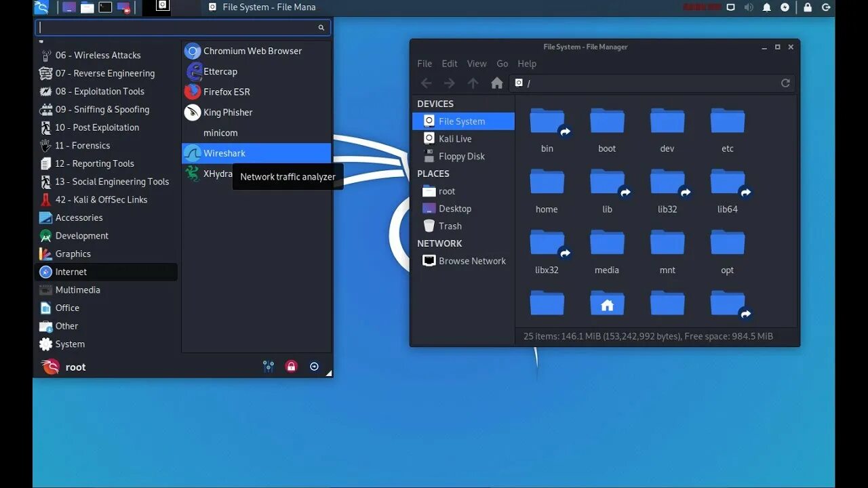The height and width of the screenshot is (488, 868).
Task: Click the log out icon in the top panel
Action: 826,7
